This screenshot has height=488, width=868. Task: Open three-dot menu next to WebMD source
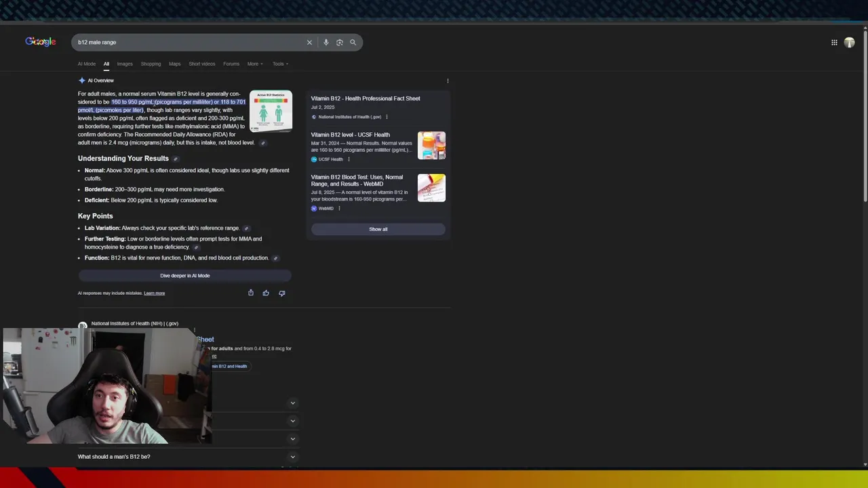point(339,208)
